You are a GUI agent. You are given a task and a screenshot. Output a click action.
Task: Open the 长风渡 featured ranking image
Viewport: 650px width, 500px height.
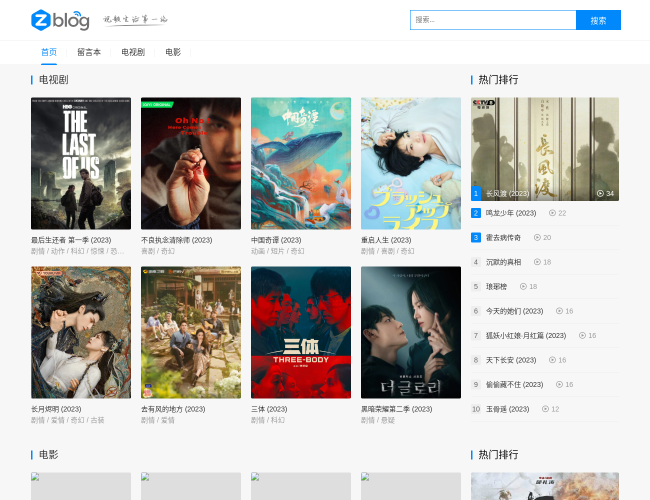tap(545, 149)
